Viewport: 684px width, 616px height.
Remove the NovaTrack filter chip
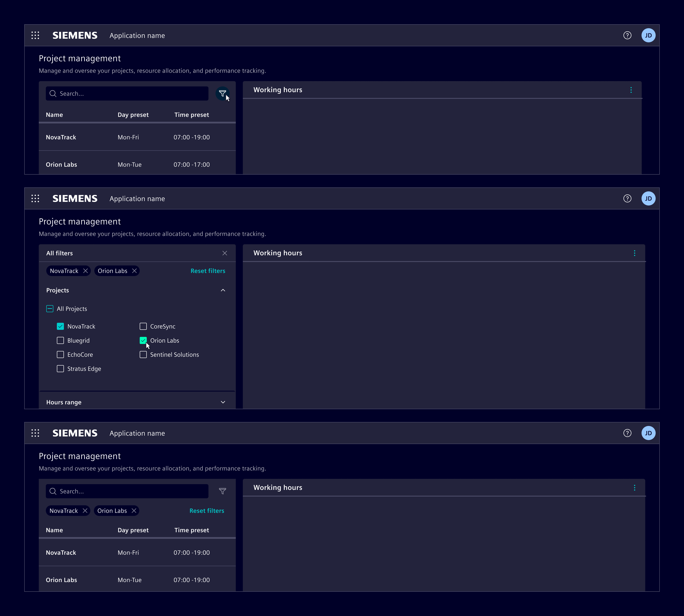point(85,271)
